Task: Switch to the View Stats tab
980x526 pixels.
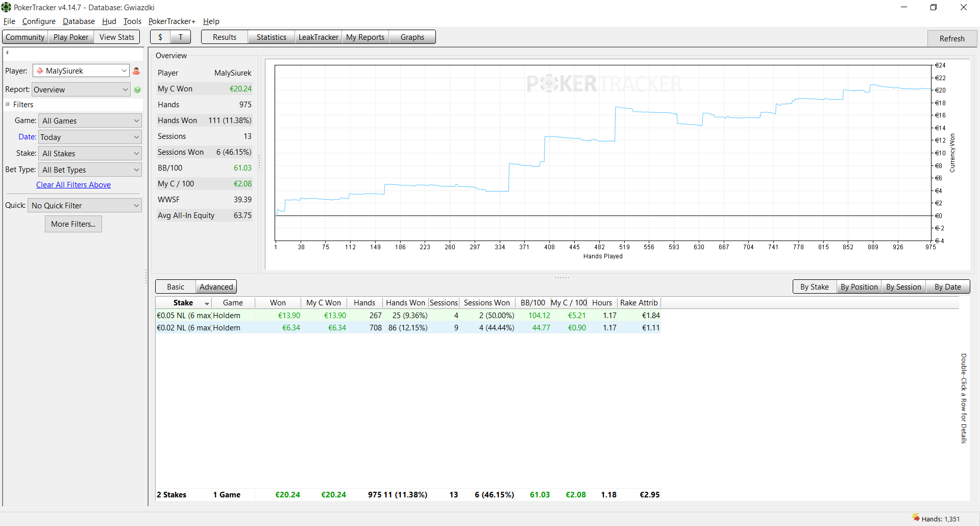Action: click(x=117, y=37)
